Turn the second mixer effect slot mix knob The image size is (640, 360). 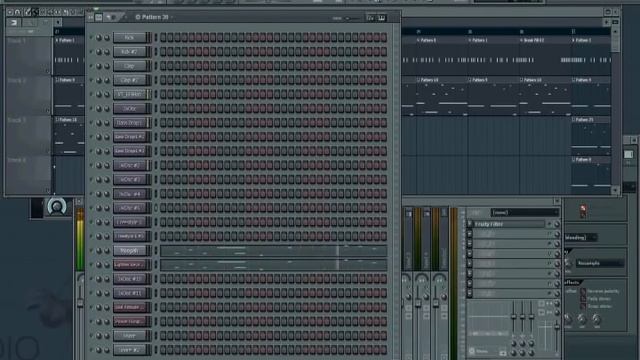click(x=557, y=234)
